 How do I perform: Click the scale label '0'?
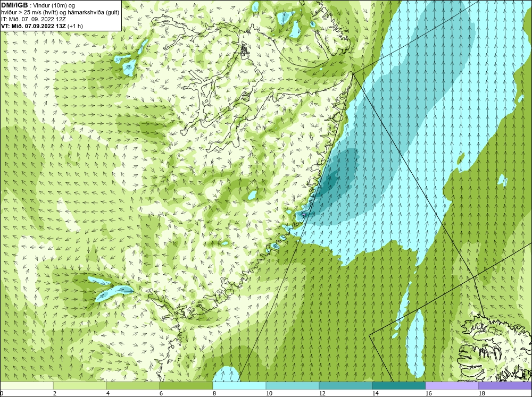(2, 393)
